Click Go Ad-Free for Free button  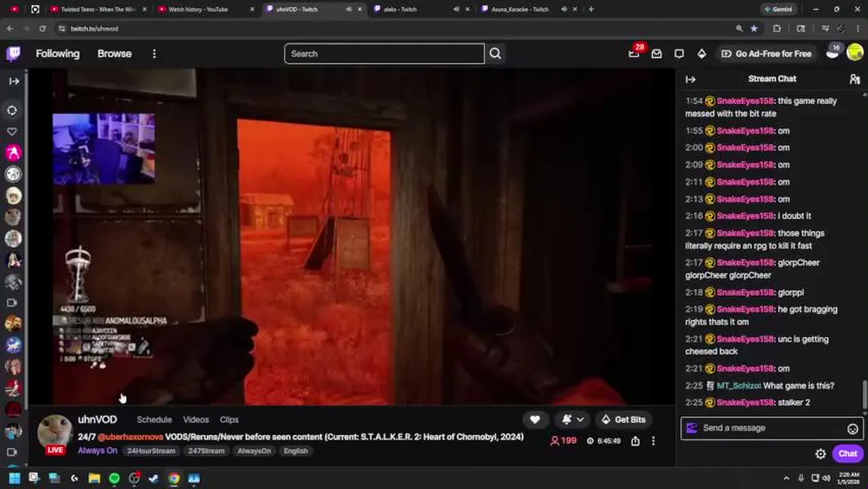pyautogui.click(x=767, y=54)
